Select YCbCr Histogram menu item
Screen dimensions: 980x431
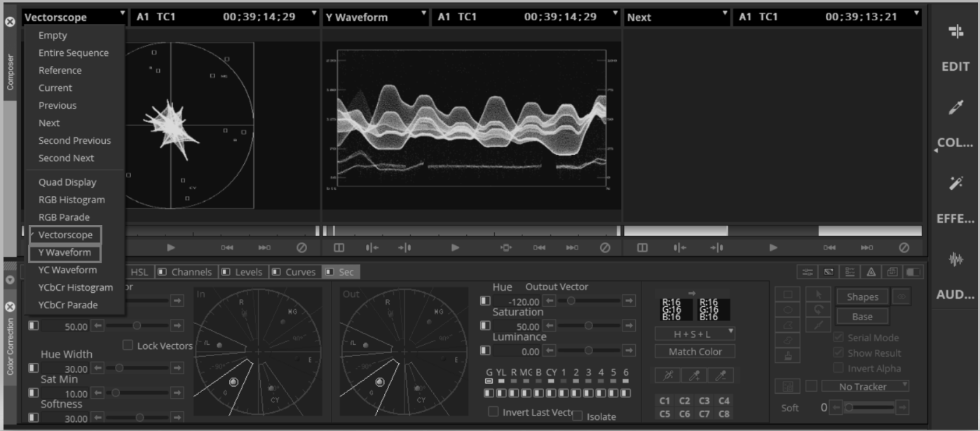(76, 287)
